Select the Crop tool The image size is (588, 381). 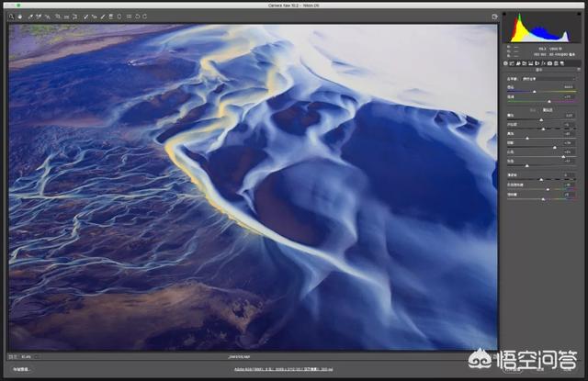57,17
